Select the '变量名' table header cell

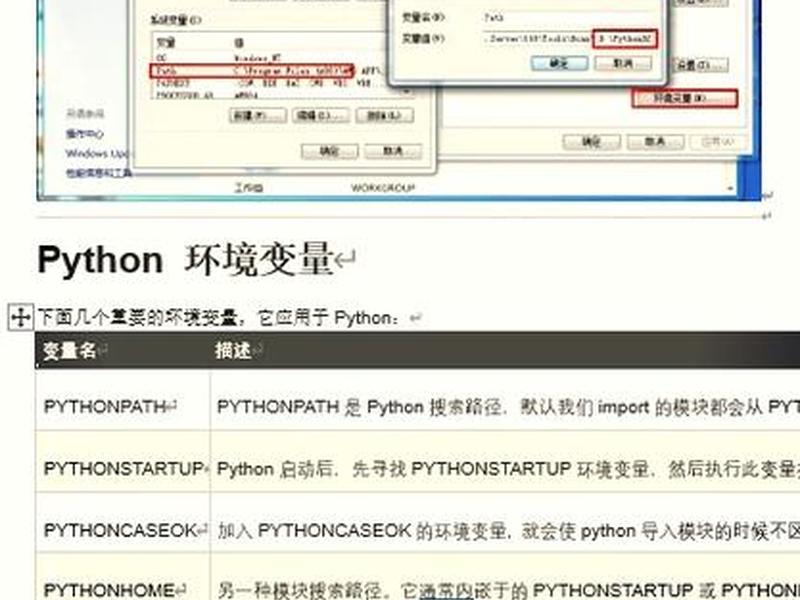click(x=122, y=351)
